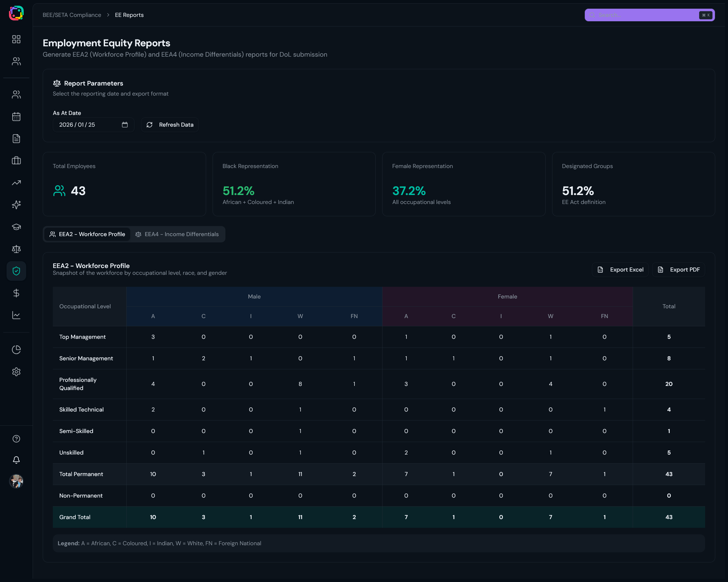Select the graduation cap sidebar icon
The width and height of the screenshot is (728, 582).
click(x=16, y=227)
